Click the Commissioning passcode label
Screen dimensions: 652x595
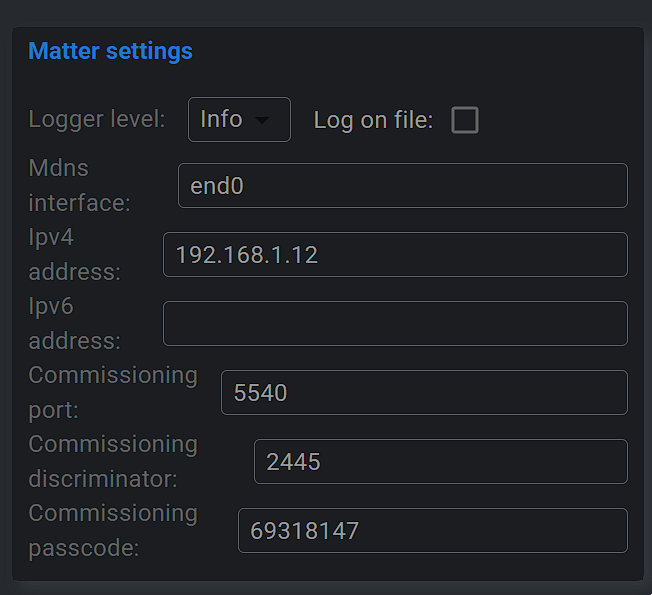112,530
